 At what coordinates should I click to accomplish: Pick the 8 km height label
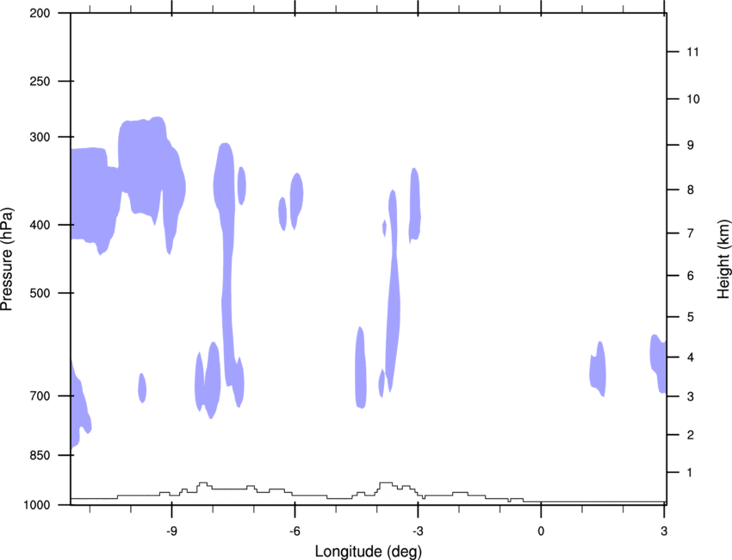691,190
